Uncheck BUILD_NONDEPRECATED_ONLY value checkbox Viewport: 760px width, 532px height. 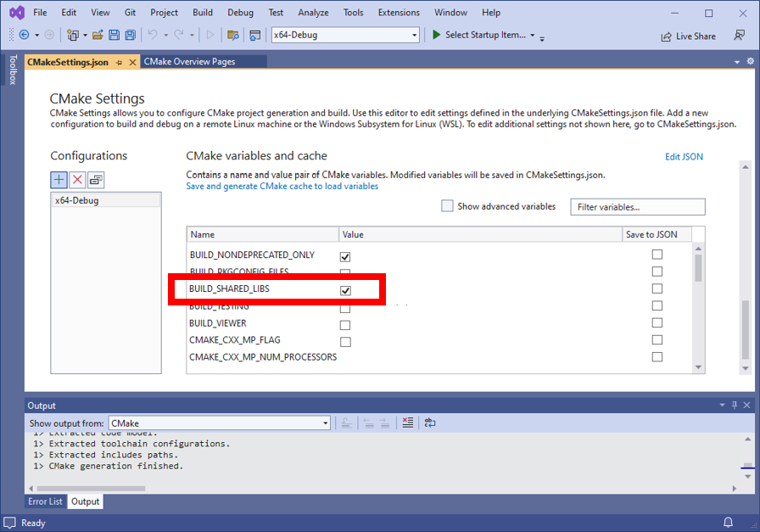(345, 256)
